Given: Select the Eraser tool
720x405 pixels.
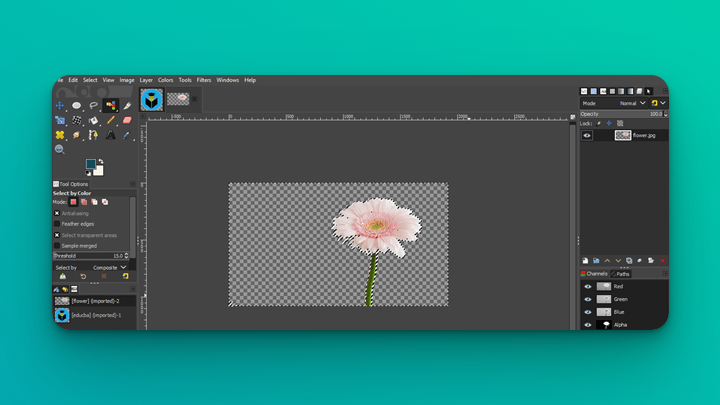Looking at the screenshot, I should point(127,120).
